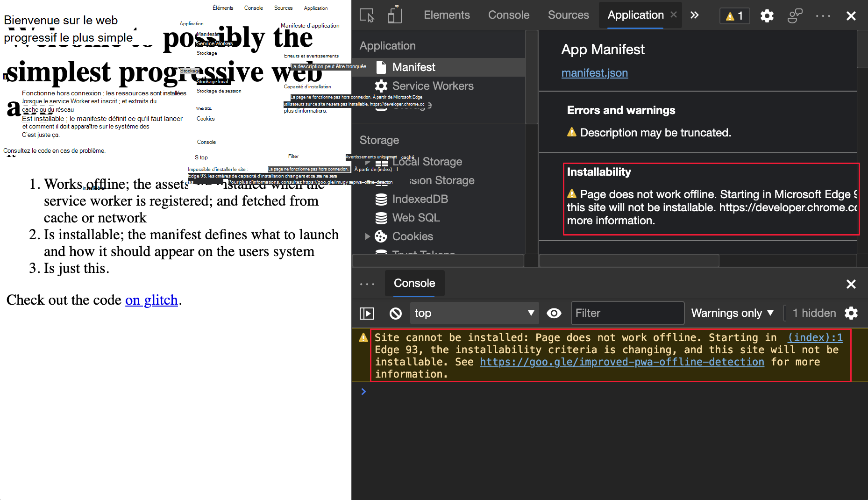Toggle the device emulation toolbar
This screenshot has width=868, height=500.
coord(394,15)
